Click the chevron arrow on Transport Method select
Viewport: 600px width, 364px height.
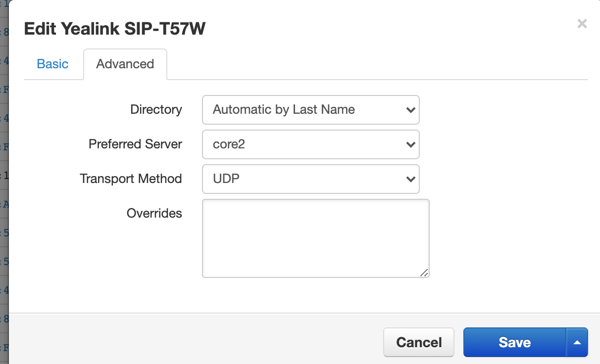tap(410, 179)
